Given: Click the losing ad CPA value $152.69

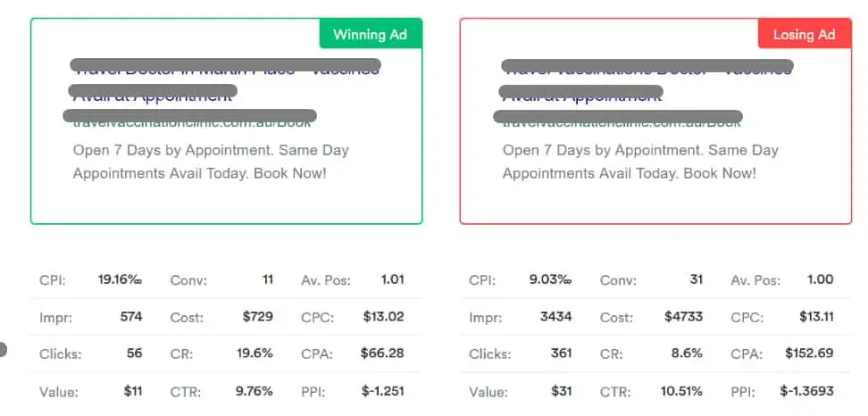Looking at the screenshot, I should (809, 353).
